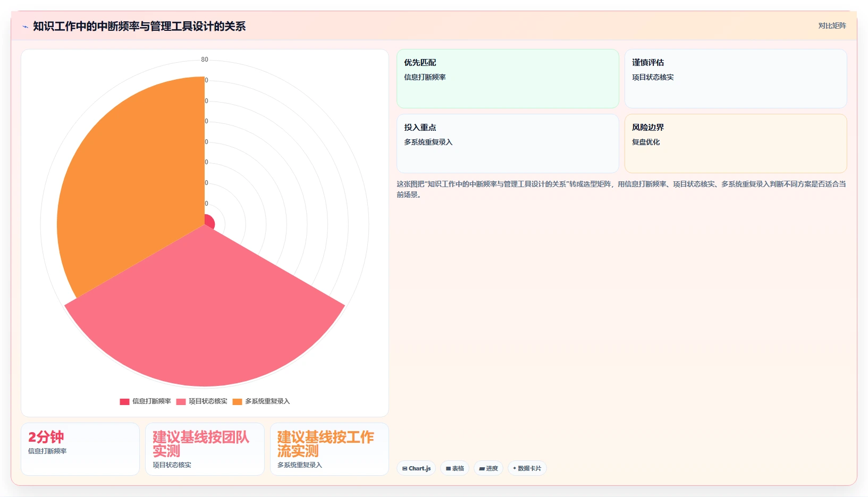Click the description paragraph starting 这张图把
This screenshot has height=497, width=868.
[621, 189]
